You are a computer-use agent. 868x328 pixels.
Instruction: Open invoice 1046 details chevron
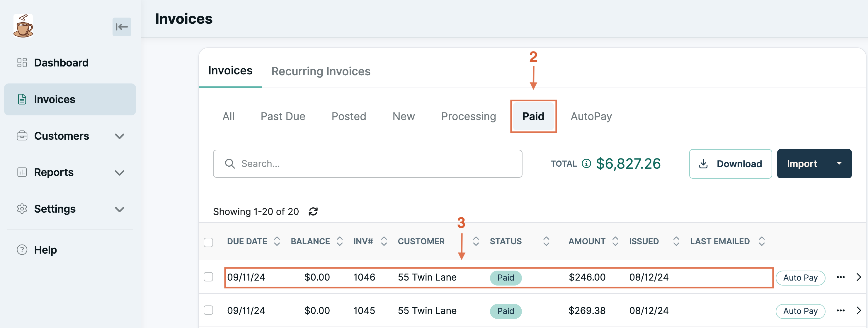point(859,277)
